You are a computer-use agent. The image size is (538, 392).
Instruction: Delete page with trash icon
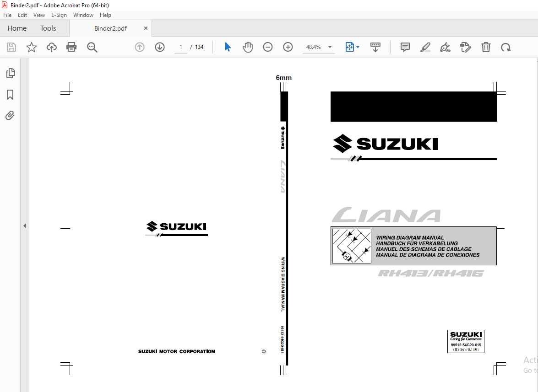coord(486,47)
